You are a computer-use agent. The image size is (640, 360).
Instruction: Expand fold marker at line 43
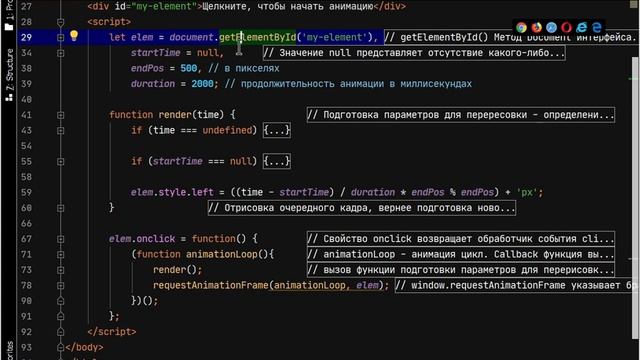tap(60, 131)
